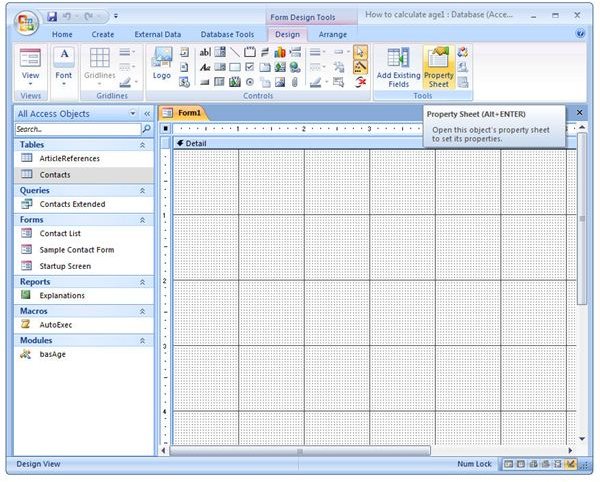Collapse the navigation pane shutter bar

click(x=147, y=113)
